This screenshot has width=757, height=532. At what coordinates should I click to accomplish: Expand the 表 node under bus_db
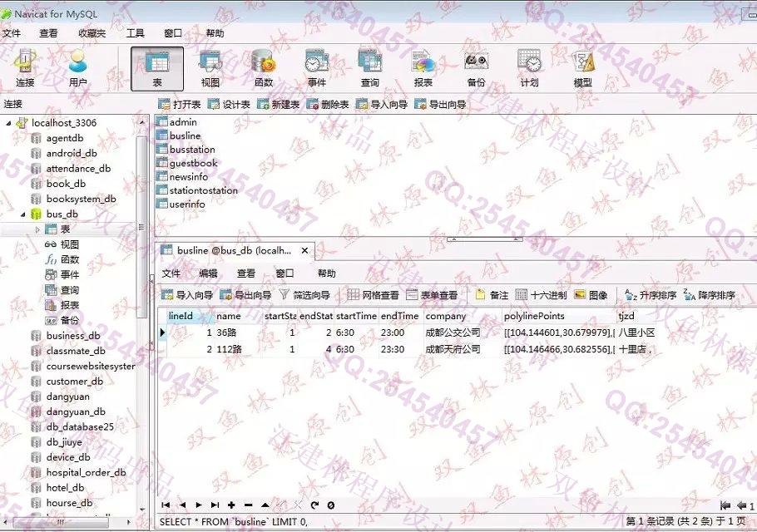tap(37, 229)
